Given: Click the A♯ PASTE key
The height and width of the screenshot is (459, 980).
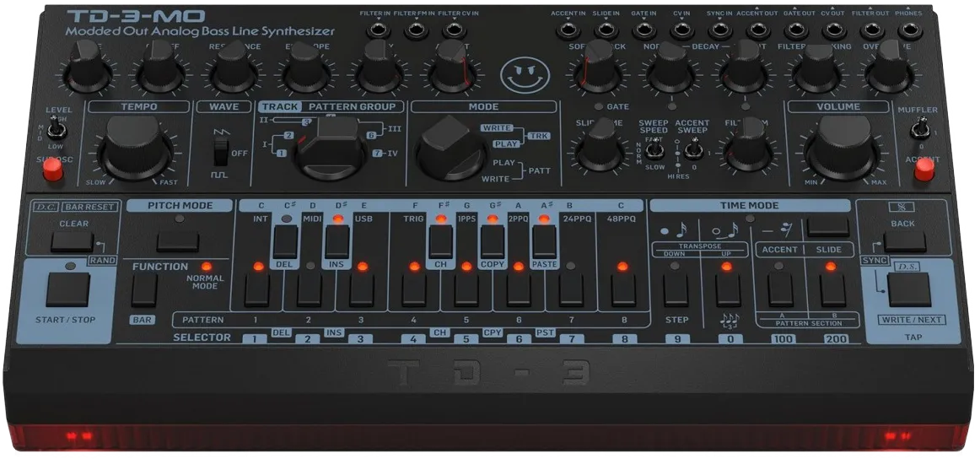Looking at the screenshot, I should [544, 242].
